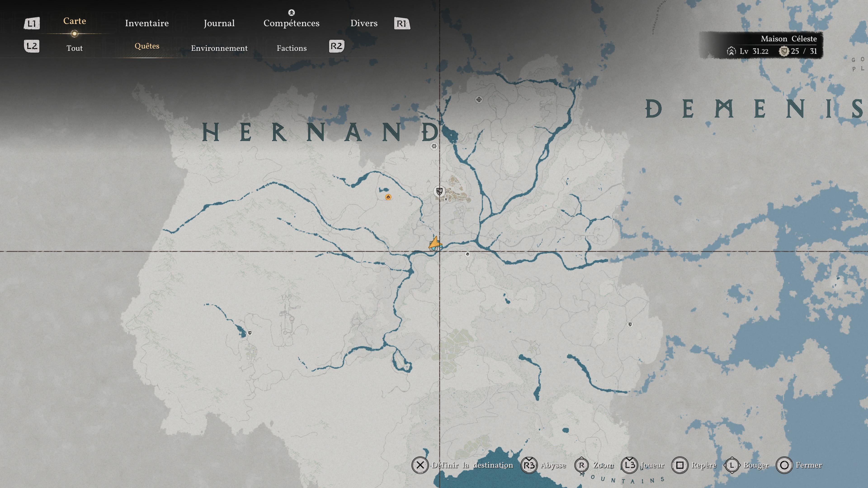The height and width of the screenshot is (488, 868).
Task: Click the R3 button icon for Abysse
Action: coord(529,465)
